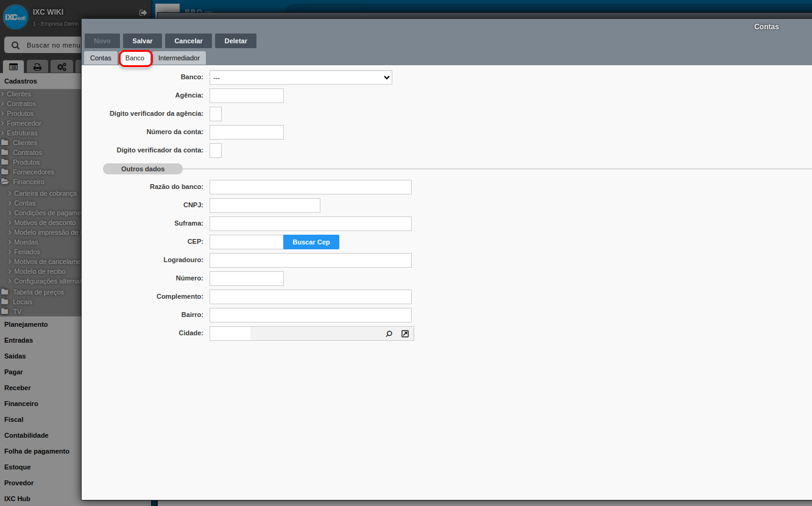Focus the Dígito verificador da conta field
This screenshot has width=812, height=506.
[216, 151]
